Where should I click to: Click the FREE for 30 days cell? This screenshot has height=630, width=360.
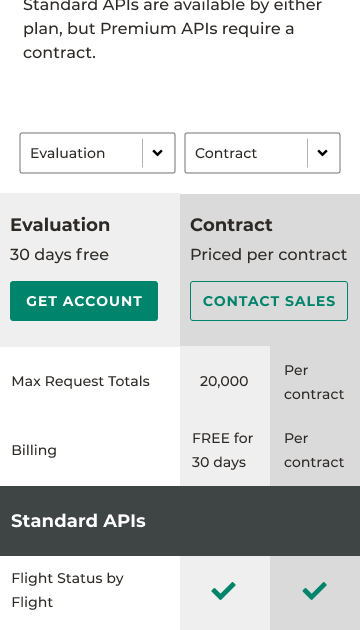222,450
